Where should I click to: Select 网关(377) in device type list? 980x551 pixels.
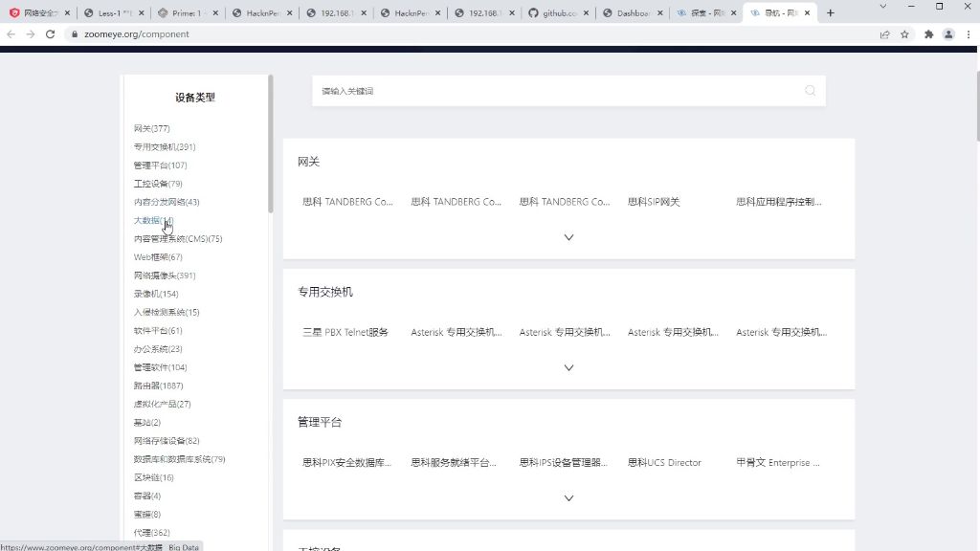152,129
